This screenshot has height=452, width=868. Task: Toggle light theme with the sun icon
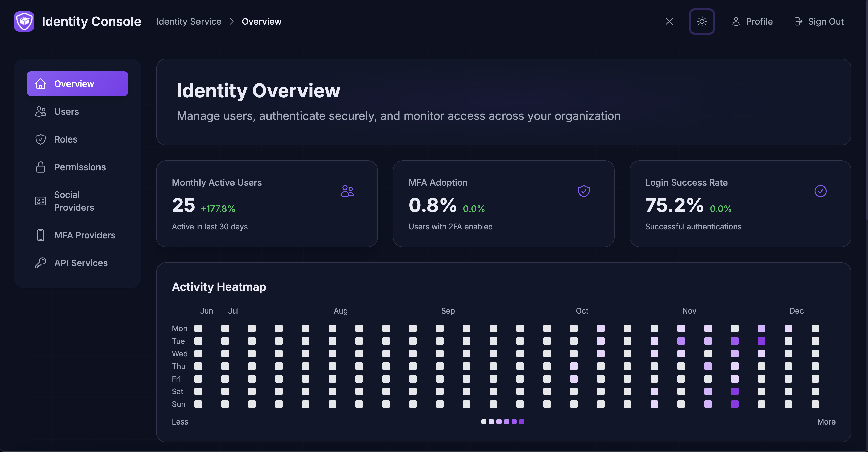702,21
